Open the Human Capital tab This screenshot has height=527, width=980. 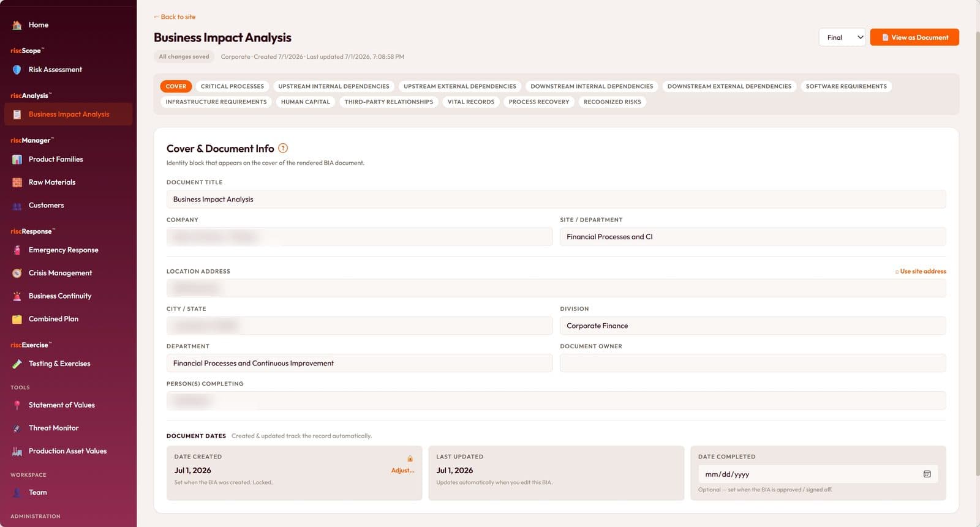coord(305,102)
